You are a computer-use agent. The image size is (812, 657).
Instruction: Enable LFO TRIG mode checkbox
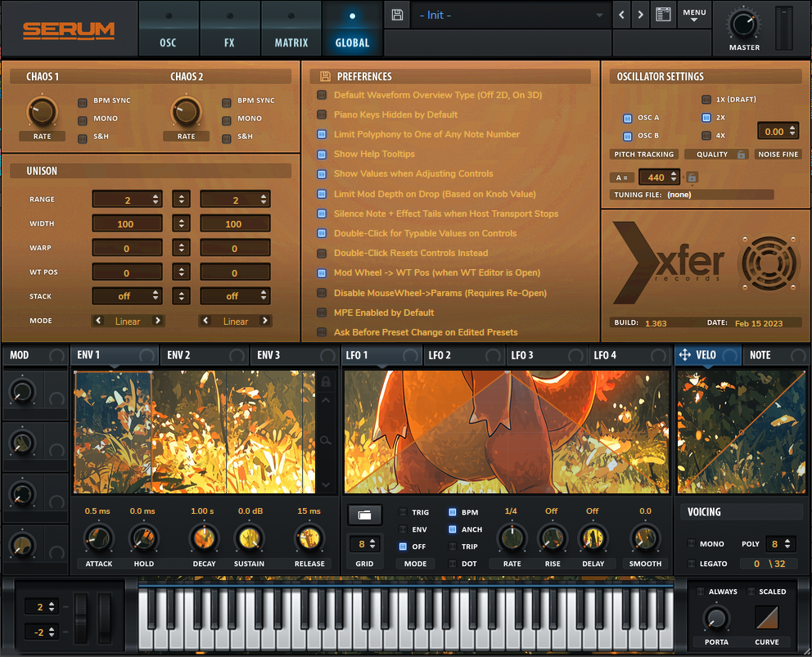click(x=403, y=512)
